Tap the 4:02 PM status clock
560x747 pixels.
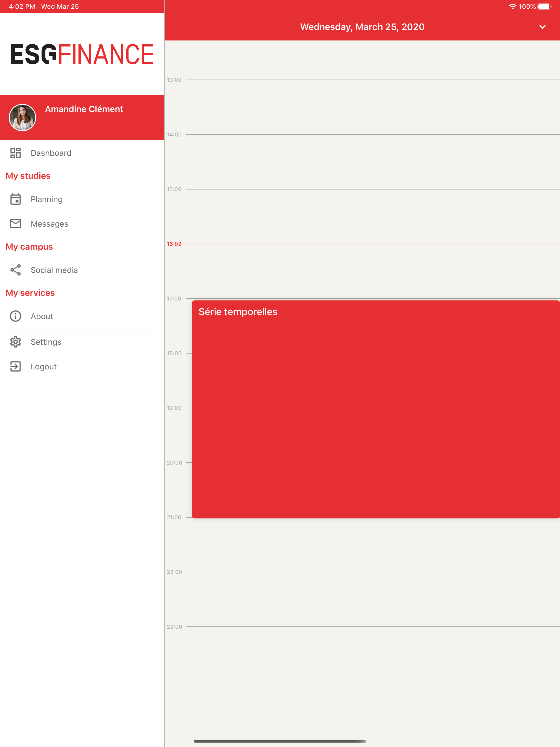coord(22,6)
